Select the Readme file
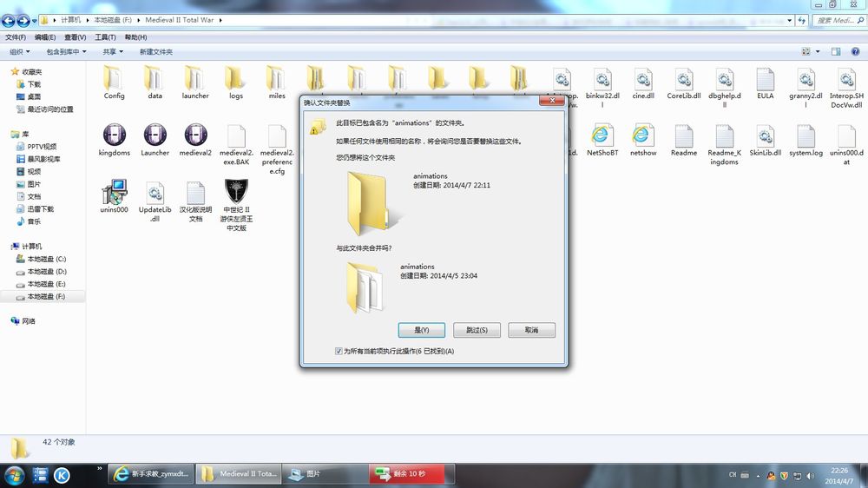 tap(684, 140)
